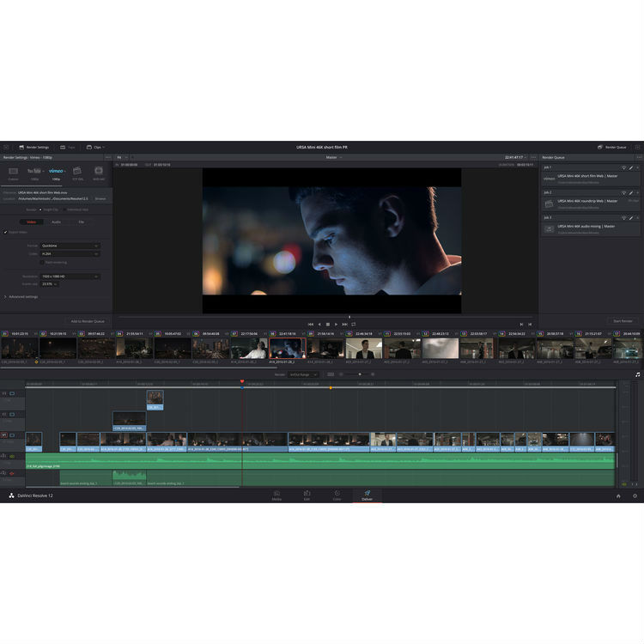The image size is (644, 644).
Task: Open the Clips dropdown in toolbar
Action: [x=95, y=147]
